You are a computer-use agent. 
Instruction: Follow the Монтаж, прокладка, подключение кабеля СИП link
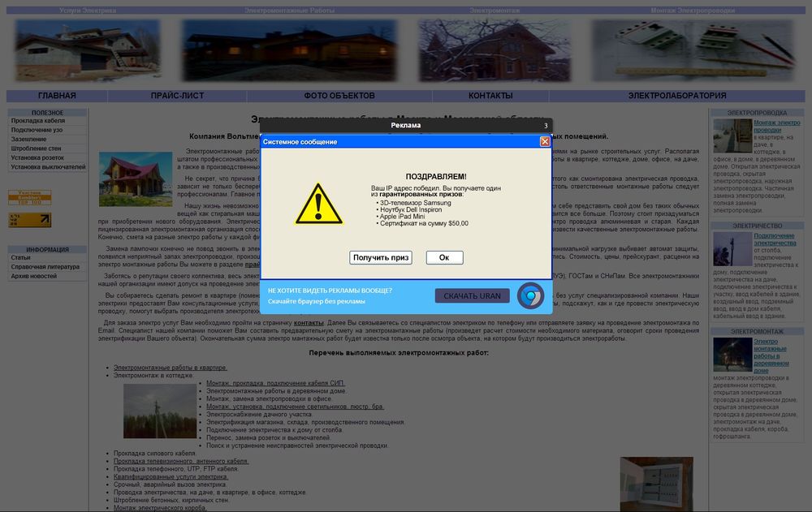pos(275,383)
